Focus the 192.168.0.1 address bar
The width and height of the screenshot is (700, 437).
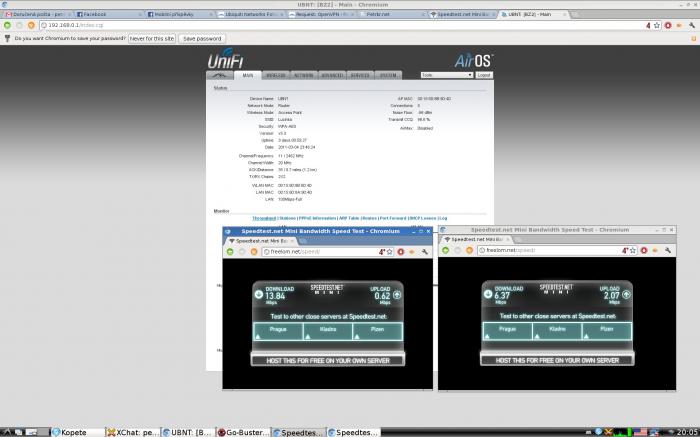pyautogui.click(x=342, y=25)
